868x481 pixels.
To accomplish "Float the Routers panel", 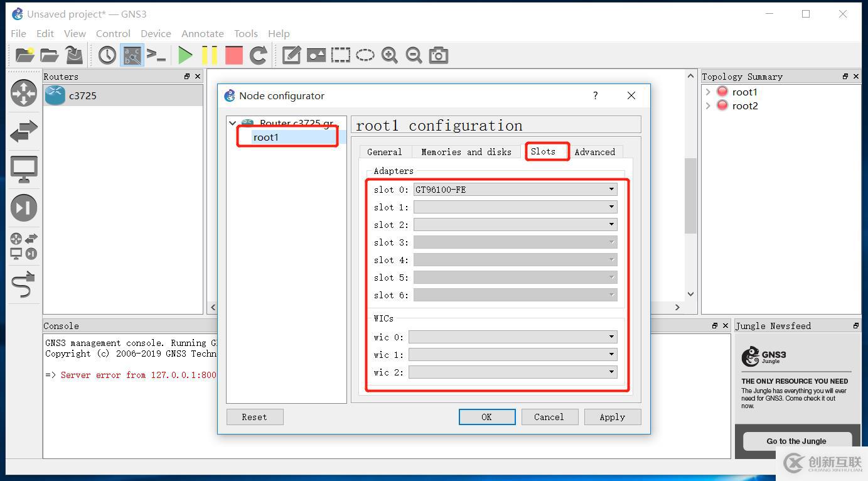I will coord(187,77).
